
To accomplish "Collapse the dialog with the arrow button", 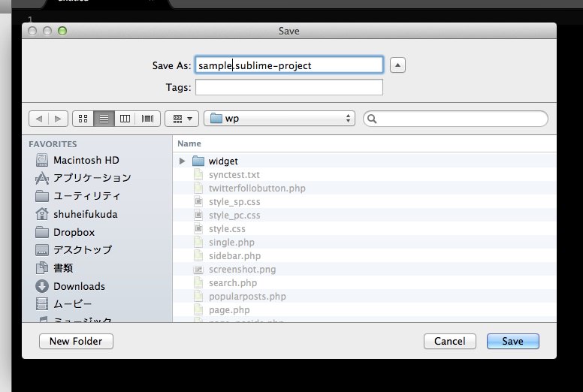I will click(x=397, y=65).
